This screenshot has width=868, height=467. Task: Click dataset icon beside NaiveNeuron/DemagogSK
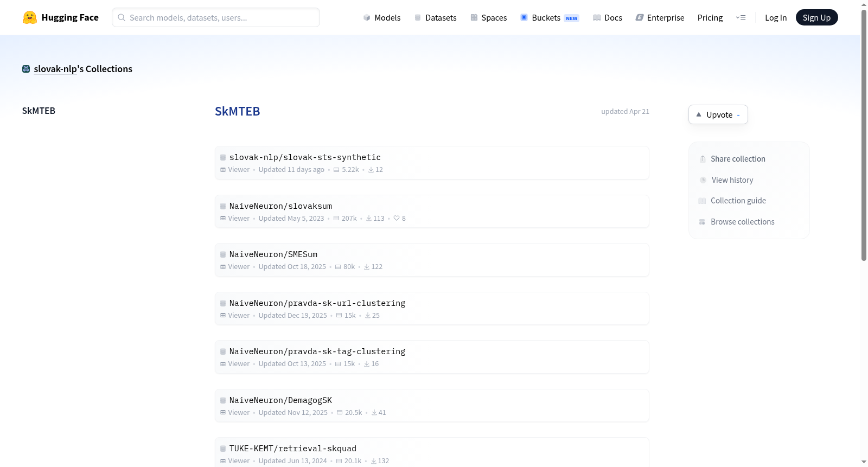pos(223,400)
